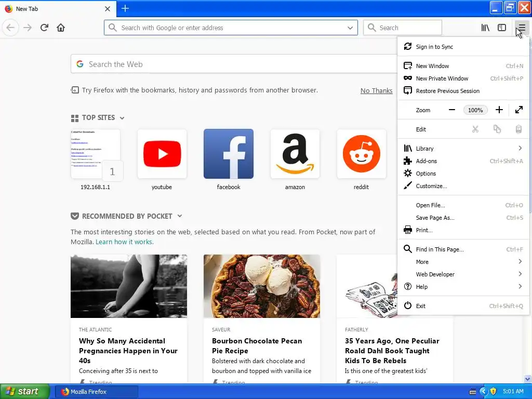This screenshot has width=532, height=399.
Task: Click the security shield tray icon
Action: pyautogui.click(x=494, y=392)
